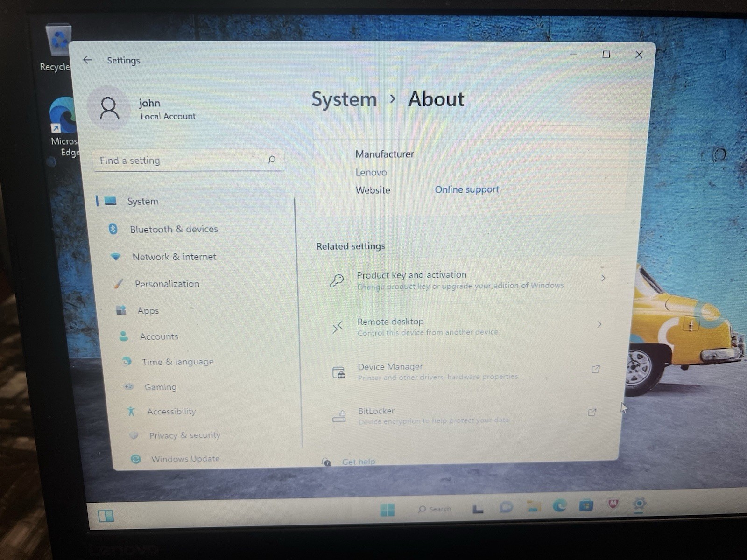Click the Privacy & security shield icon

point(134,435)
